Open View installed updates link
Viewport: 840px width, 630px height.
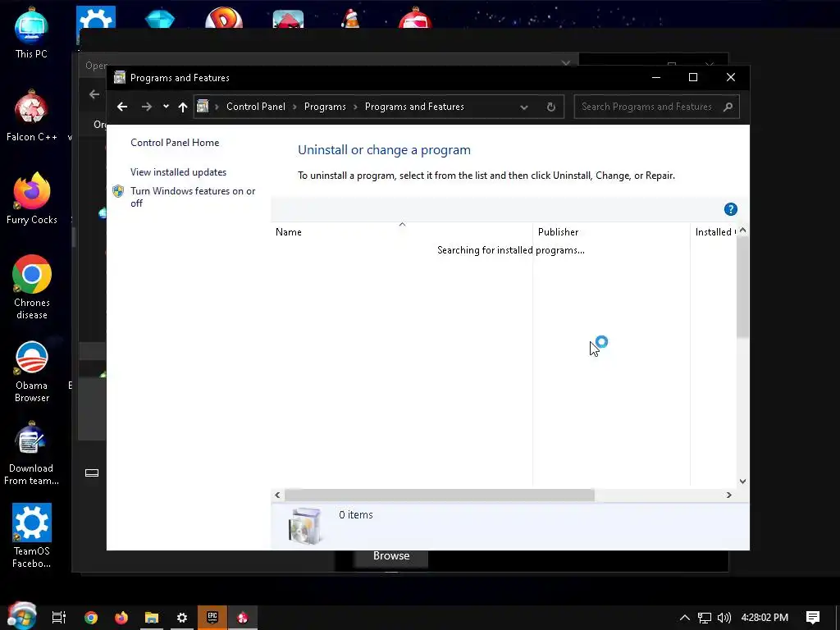[x=178, y=172]
